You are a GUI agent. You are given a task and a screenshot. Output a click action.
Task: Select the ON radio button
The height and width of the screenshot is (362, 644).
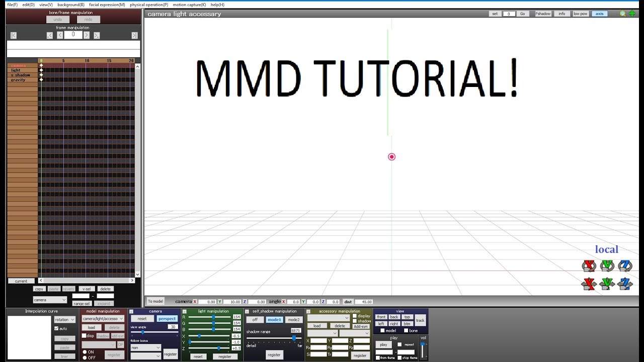pos(85,352)
